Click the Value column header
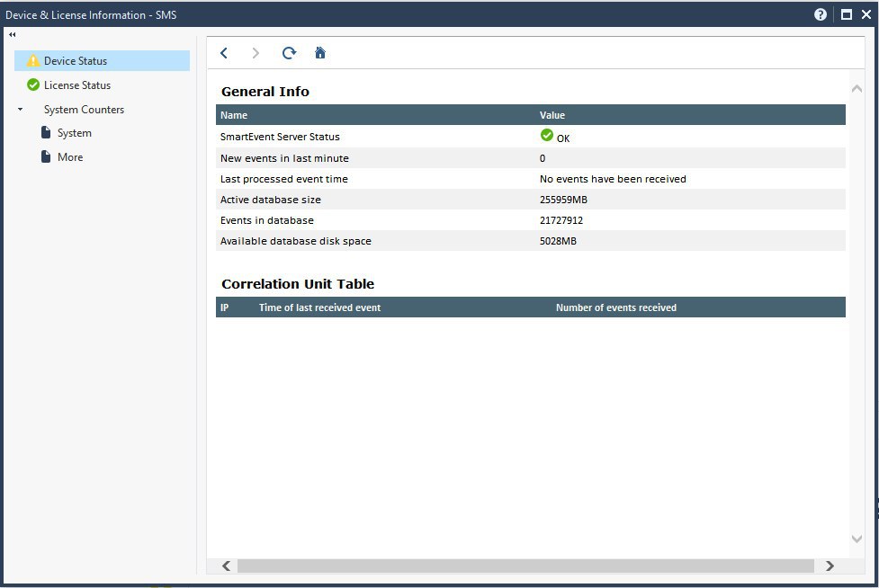Image resolution: width=879 pixels, height=588 pixels. [x=552, y=115]
